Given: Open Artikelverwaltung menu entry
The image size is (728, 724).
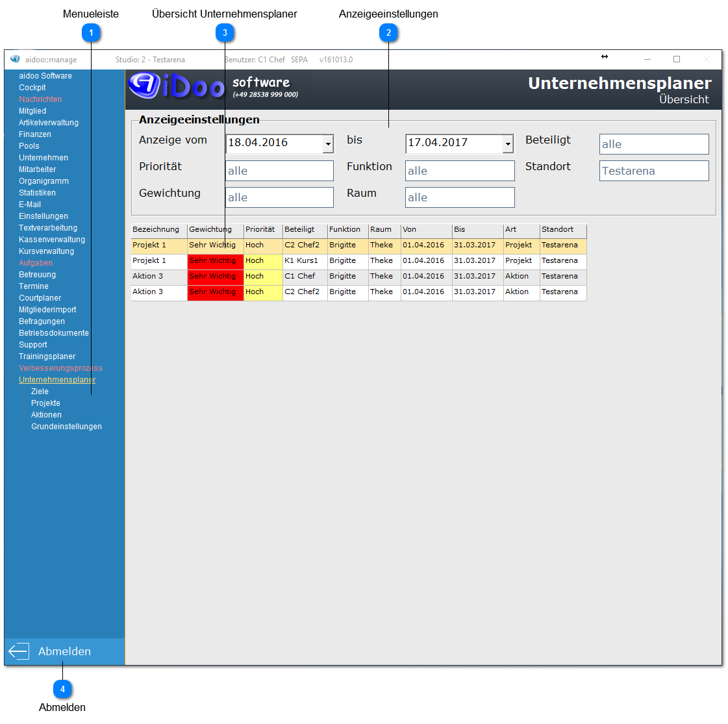Looking at the screenshot, I should [48, 123].
